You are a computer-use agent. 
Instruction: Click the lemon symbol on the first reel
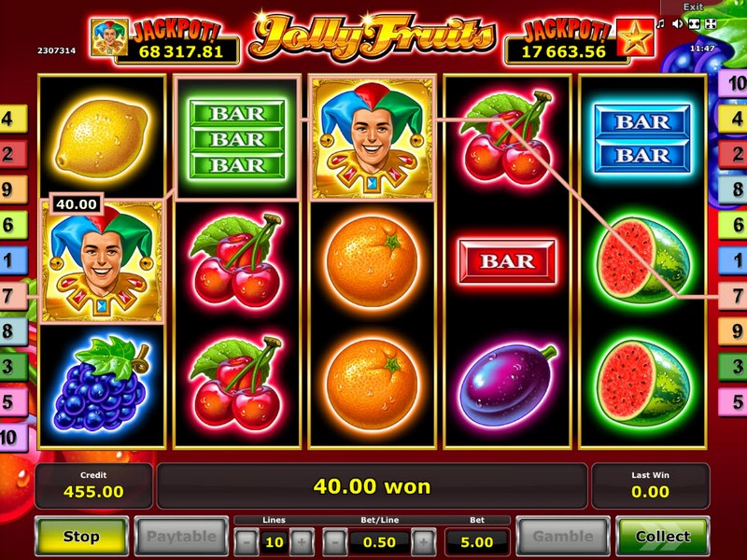coord(102,138)
